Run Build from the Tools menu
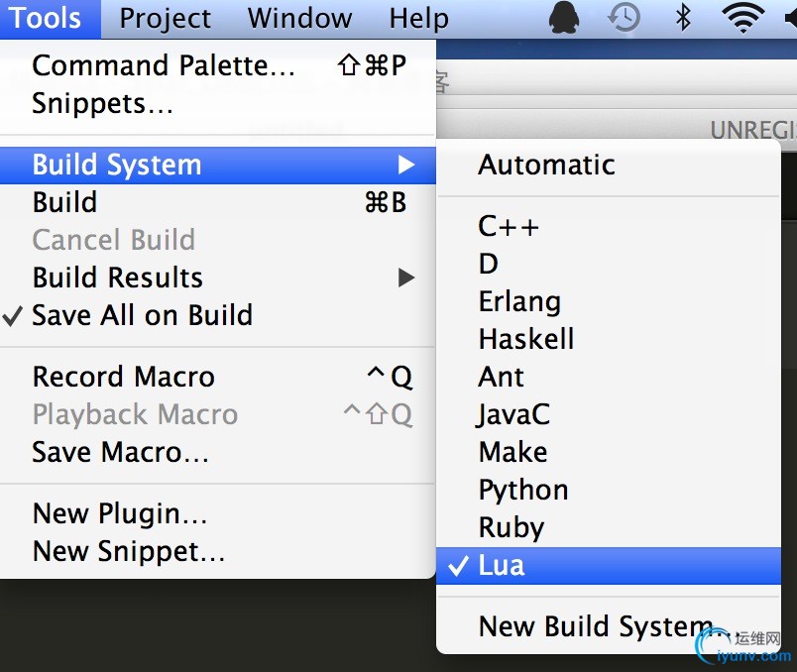The width and height of the screenshot is (797, 672). point(64,202)
